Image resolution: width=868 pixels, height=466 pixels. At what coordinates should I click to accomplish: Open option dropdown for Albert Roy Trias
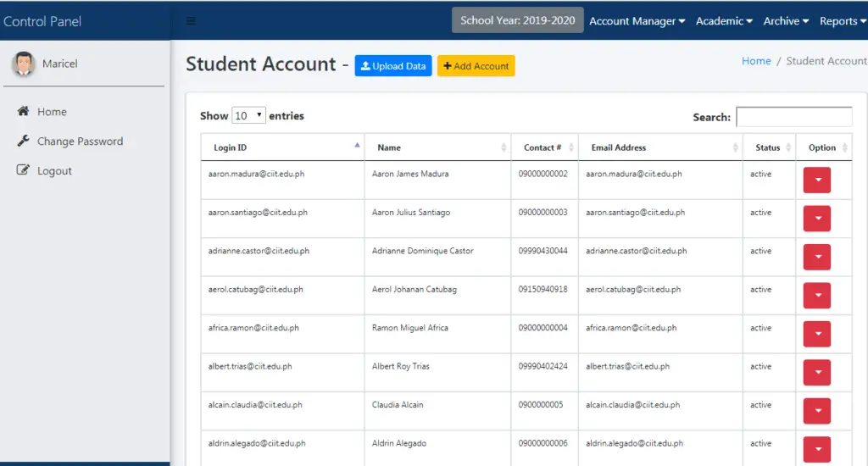(x=816, y=372)
